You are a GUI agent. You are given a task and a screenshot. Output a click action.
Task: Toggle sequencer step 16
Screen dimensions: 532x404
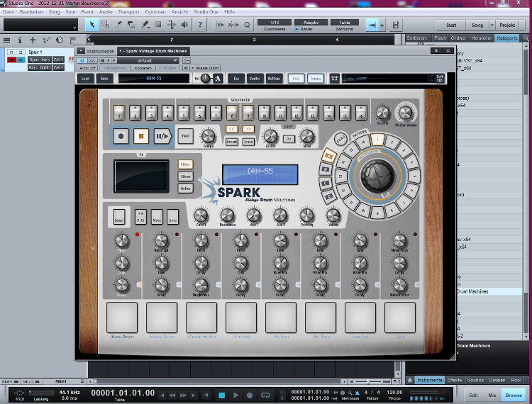pos(361,112)
